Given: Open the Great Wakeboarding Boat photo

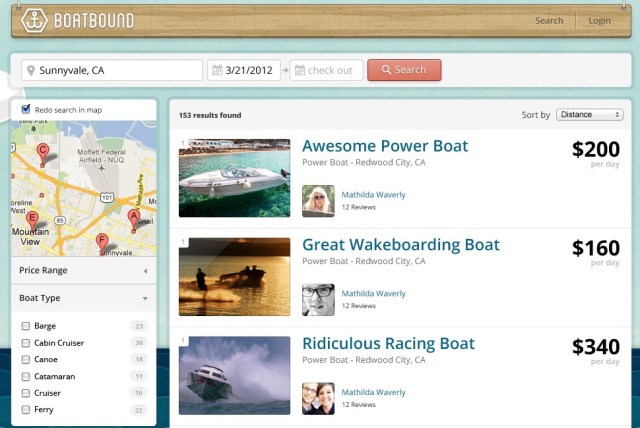Looking at the screenshot, I should [x=234, y=277].
